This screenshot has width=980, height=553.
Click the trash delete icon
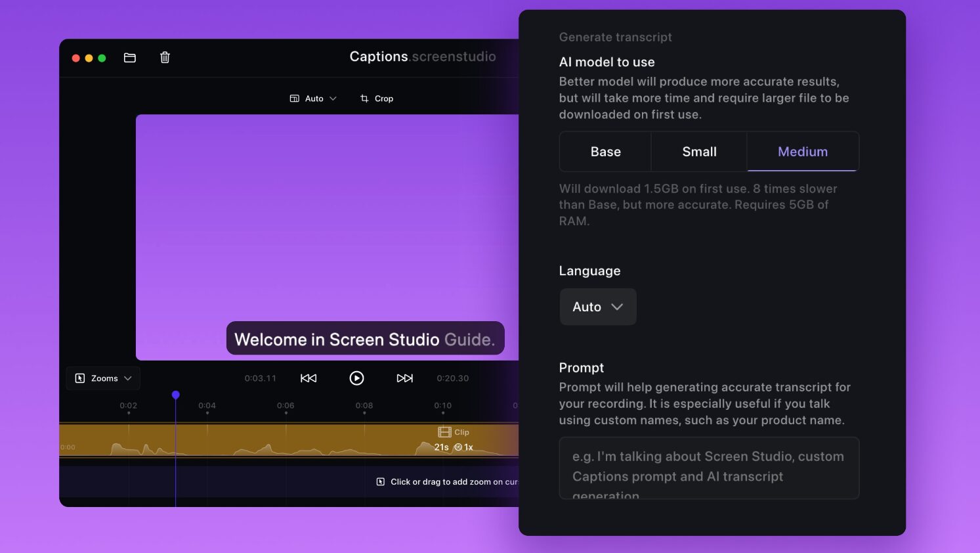pos(165,58)
